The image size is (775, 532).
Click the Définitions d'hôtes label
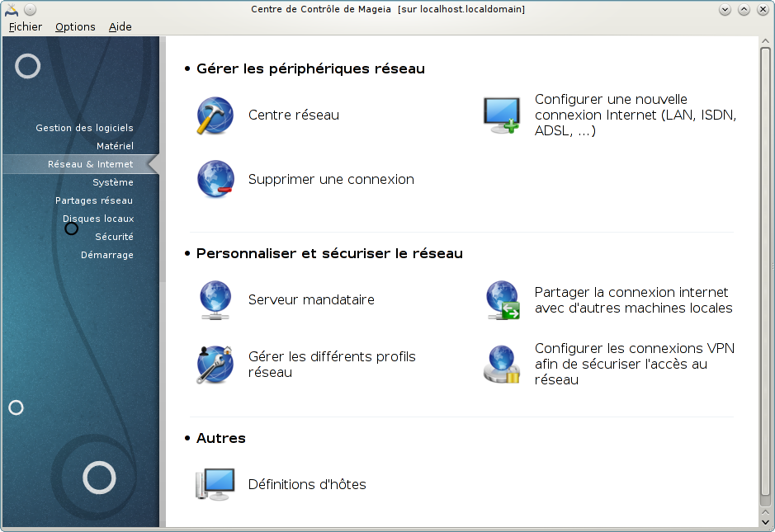click(x=307, y=485)
